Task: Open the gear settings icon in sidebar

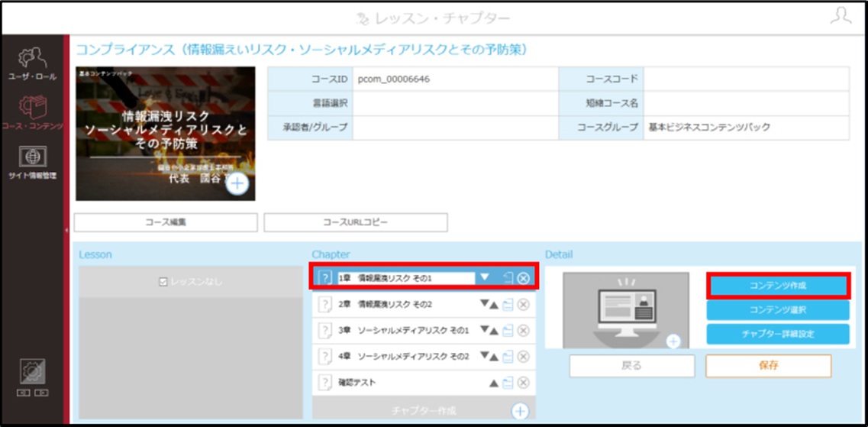Action: click(x=33, y=372)
